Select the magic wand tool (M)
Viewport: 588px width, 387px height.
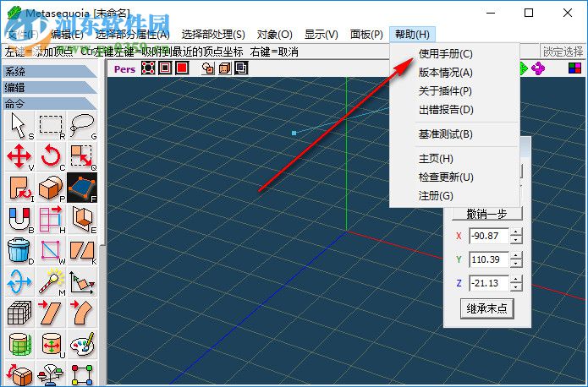click(x=51, y=281)
